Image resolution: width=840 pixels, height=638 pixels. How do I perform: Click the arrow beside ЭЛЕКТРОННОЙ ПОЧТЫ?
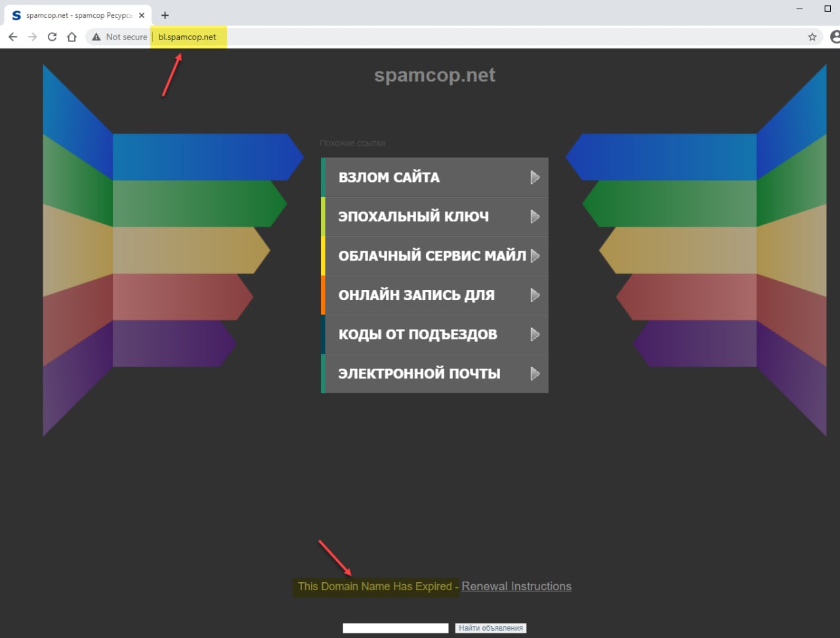[x=535, y=373]
